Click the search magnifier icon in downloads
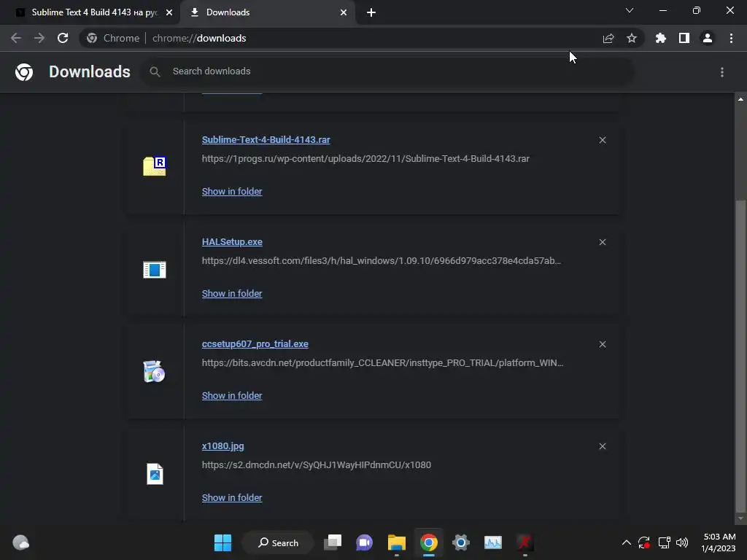The height and width of the screenshot is (560, 747). tap(155, 71)
